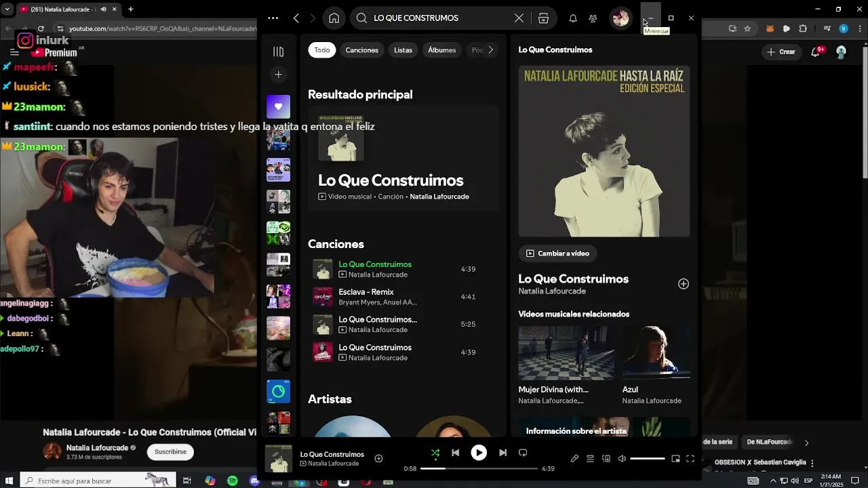Select the Canciones filter chip
Viewport: 868px width, 488px height.
[361, 50]
